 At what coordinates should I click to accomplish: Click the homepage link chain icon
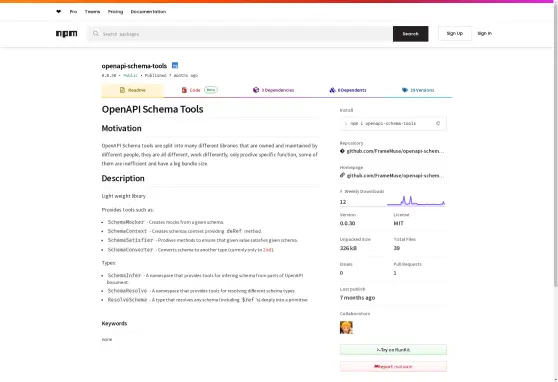[342, 175]
